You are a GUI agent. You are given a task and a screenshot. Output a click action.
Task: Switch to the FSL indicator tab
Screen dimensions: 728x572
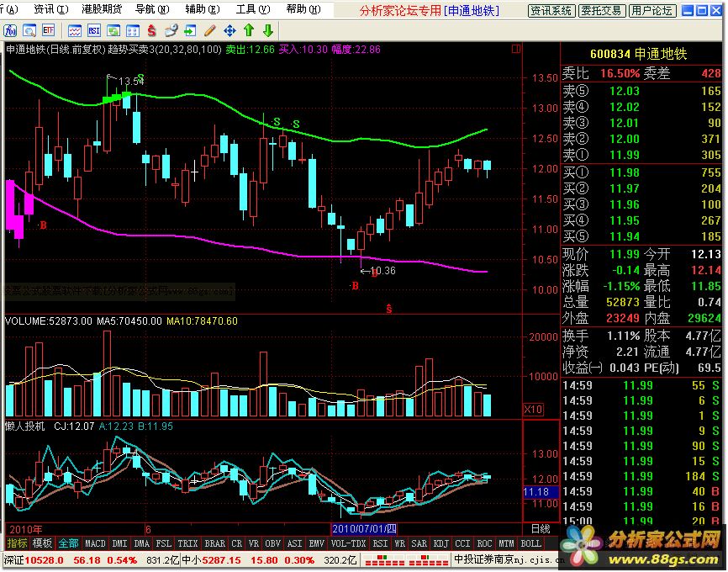tap(163, 543)
